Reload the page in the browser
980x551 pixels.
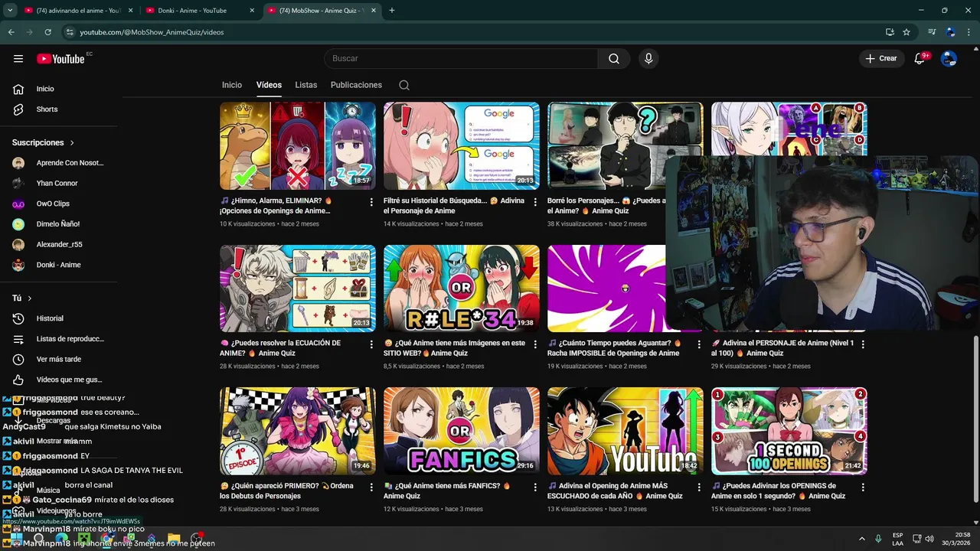click(x=47, y=32)
